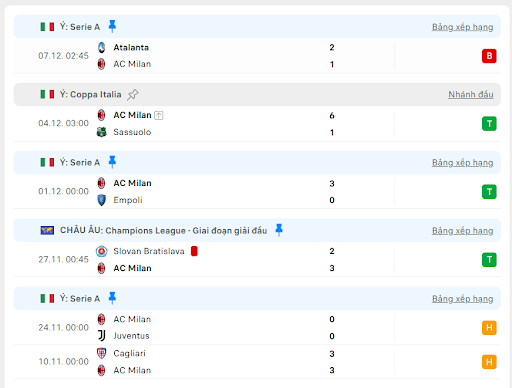Unpin the first Serie A league header
The height and width of the screenshot is (388, 512).
[x=112, y=26]
